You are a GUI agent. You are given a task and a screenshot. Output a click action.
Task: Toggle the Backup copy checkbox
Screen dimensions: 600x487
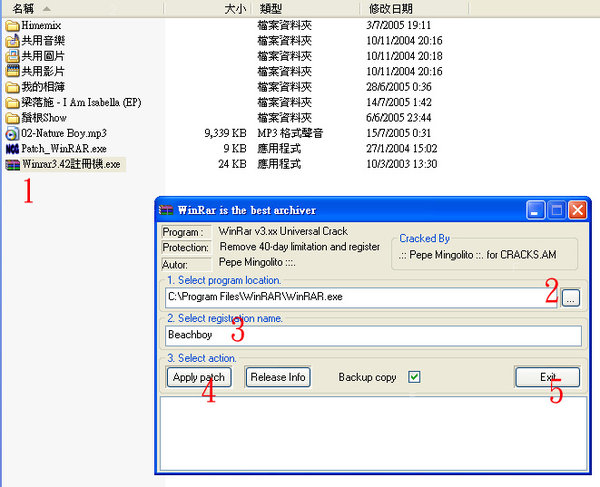click(x=414, y=377)
